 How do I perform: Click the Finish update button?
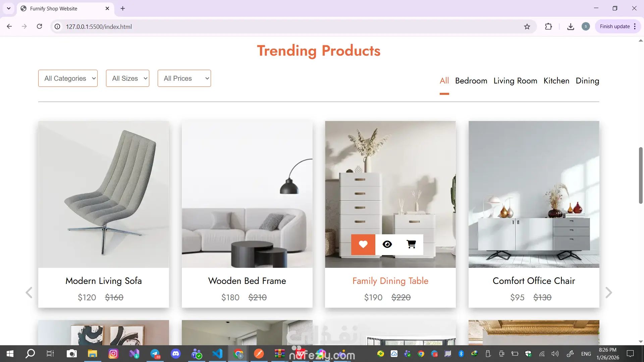(614, 26)
